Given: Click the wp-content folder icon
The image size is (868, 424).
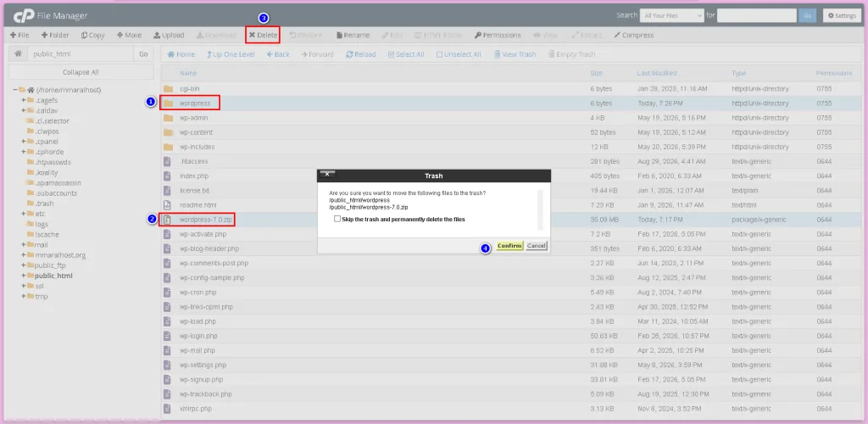Looking at the screenshot, I should pyautogui.click(x=168, y=132).
